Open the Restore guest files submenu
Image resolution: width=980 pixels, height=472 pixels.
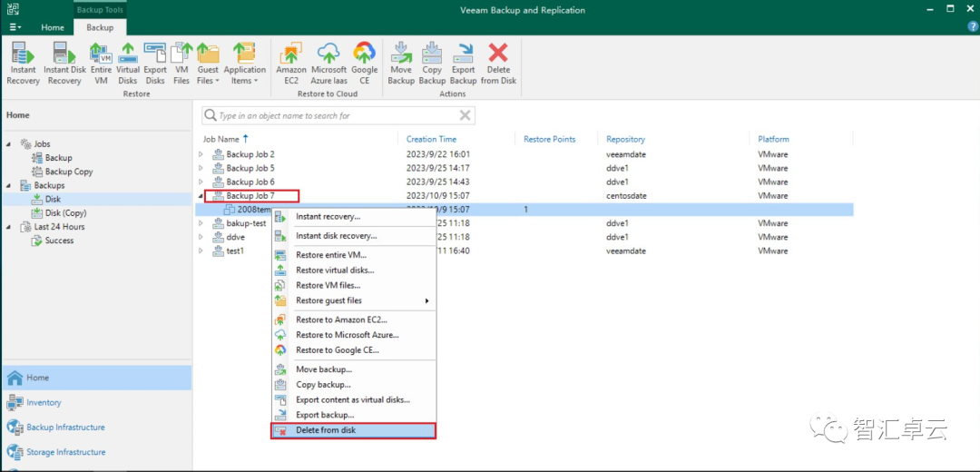(353, 300)
